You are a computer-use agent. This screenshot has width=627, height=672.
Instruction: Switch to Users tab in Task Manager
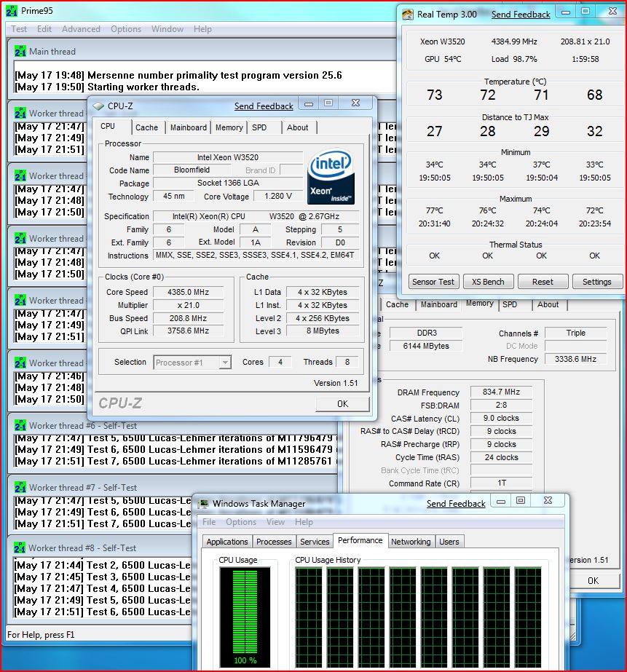coord(449,542)
